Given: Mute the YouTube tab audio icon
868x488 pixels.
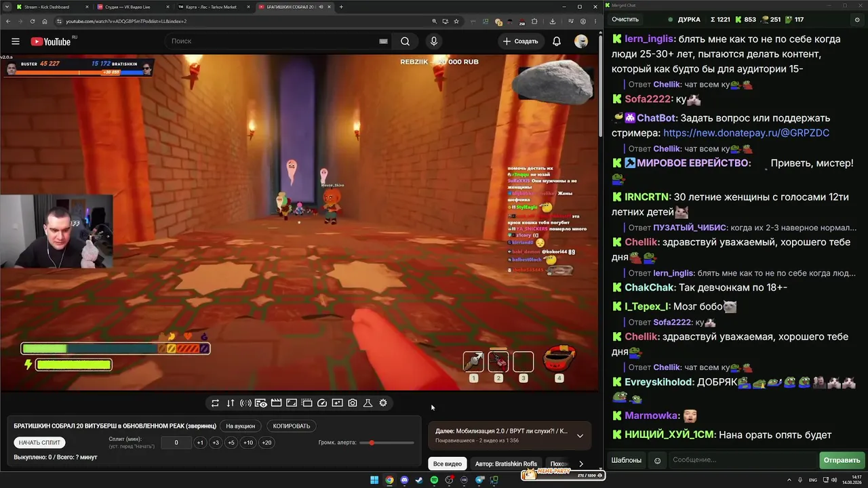Looking at the screenshot, I should pyautogui.click(x=321, y=7).
